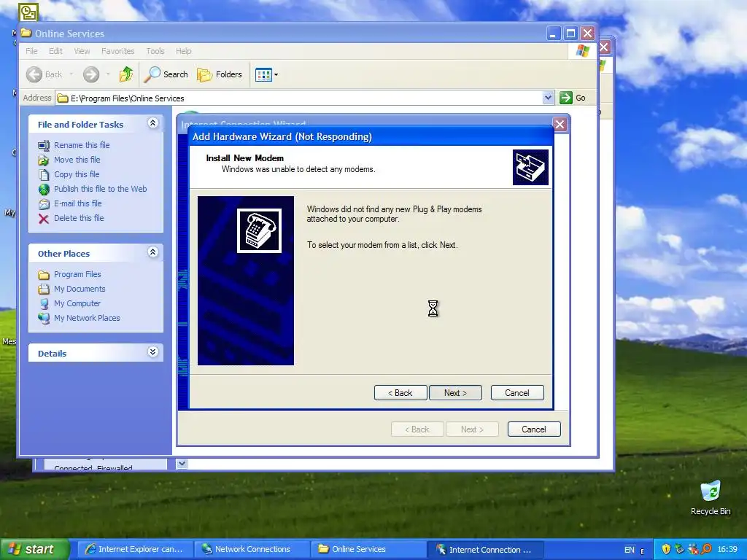
Task: Collapse File and Folder Tasks panel
Action: click(152, 123)
